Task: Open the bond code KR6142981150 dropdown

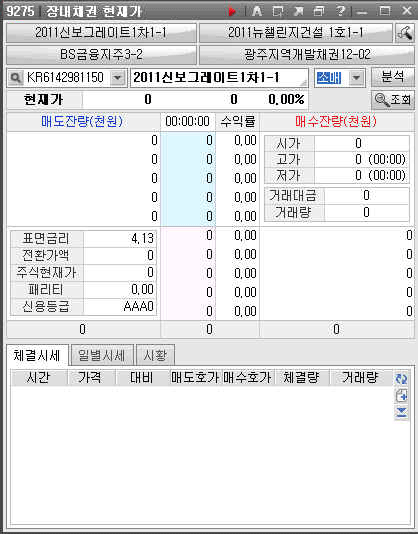Action: pos(117,78)
